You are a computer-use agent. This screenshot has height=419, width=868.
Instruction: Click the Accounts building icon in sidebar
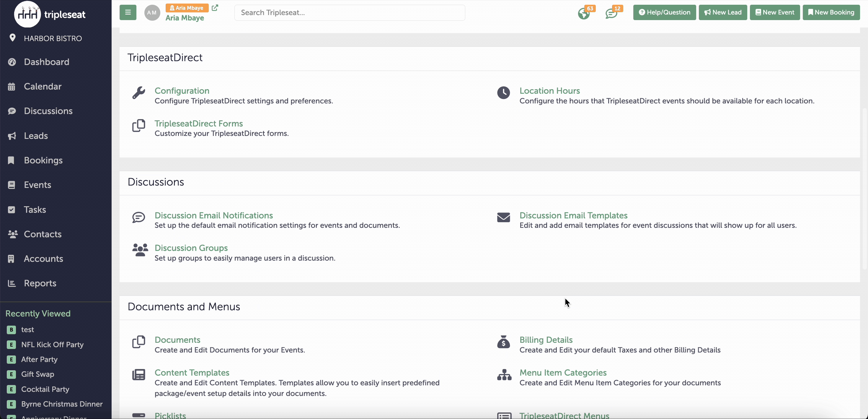(x=11, y=259)
